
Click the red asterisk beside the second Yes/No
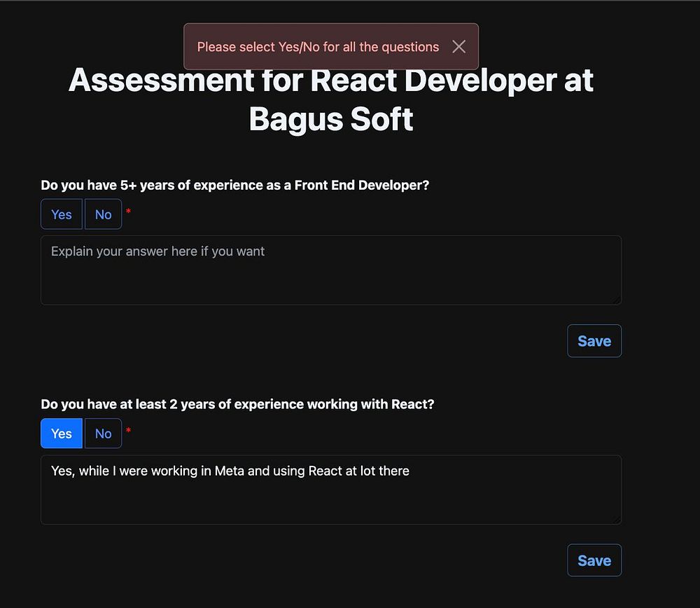pos(128,431)
